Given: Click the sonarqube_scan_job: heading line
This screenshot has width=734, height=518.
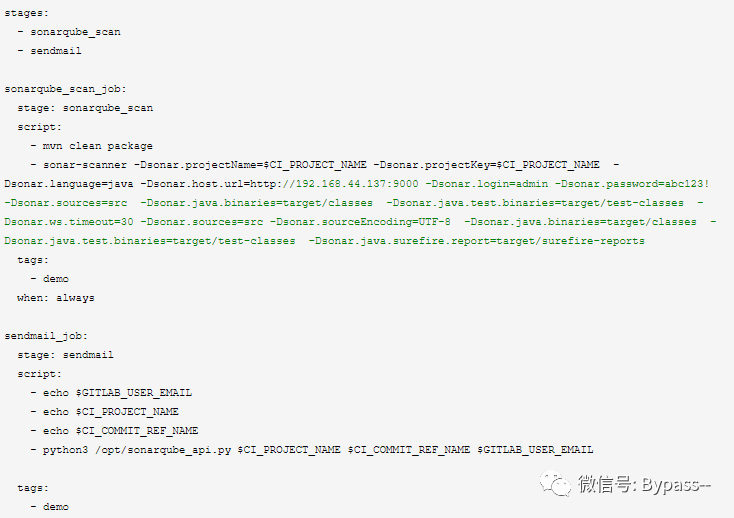Looking at the screenshot, I should pos(65,89).
